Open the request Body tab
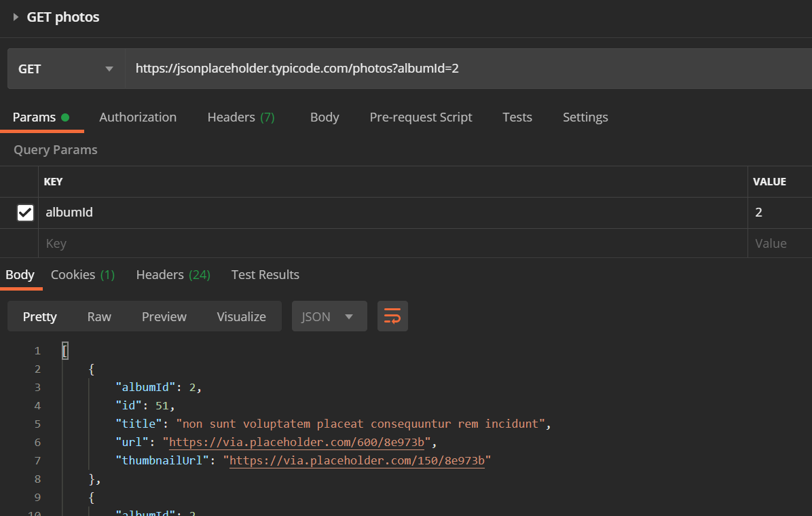 pyautogui.click(x=325, y=117)
